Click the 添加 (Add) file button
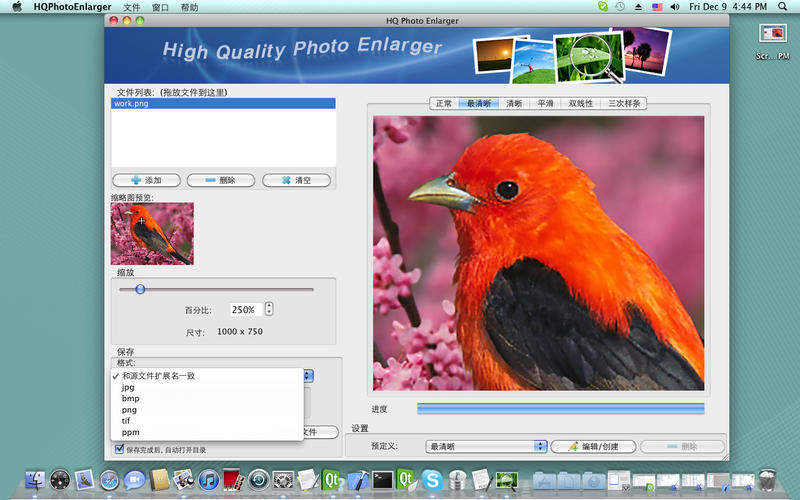The height and width of the screenshot is (500, 800). [146, 180]
